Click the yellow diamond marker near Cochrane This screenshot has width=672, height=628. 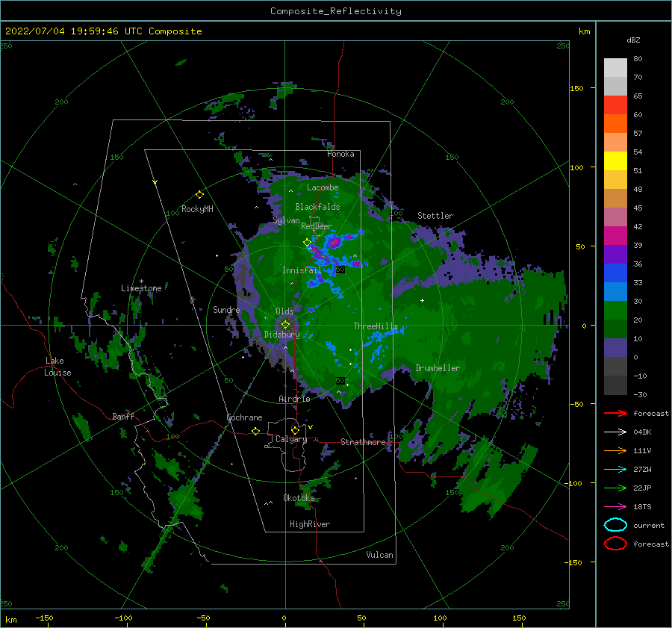coord(256,431)
